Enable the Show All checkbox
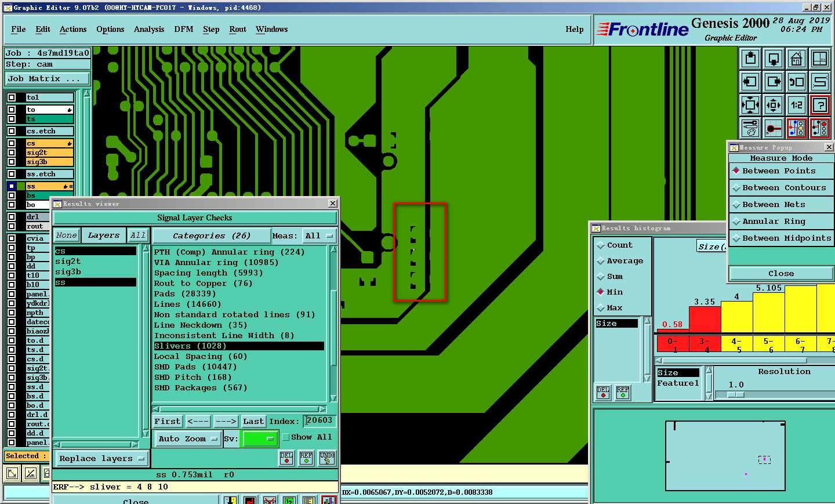 click(285, 437)
